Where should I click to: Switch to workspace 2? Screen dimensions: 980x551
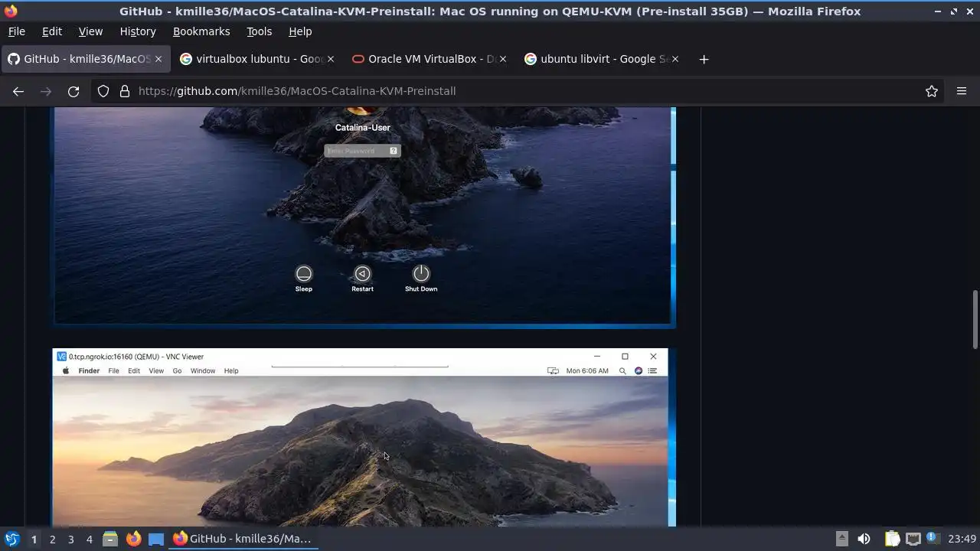tap(52, 540)
